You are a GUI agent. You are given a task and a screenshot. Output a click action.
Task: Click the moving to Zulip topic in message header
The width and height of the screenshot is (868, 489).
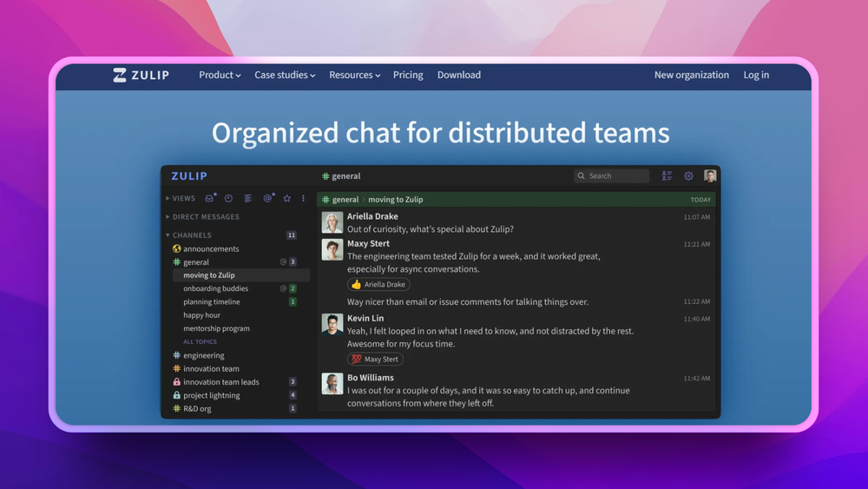tap(395, 200)
